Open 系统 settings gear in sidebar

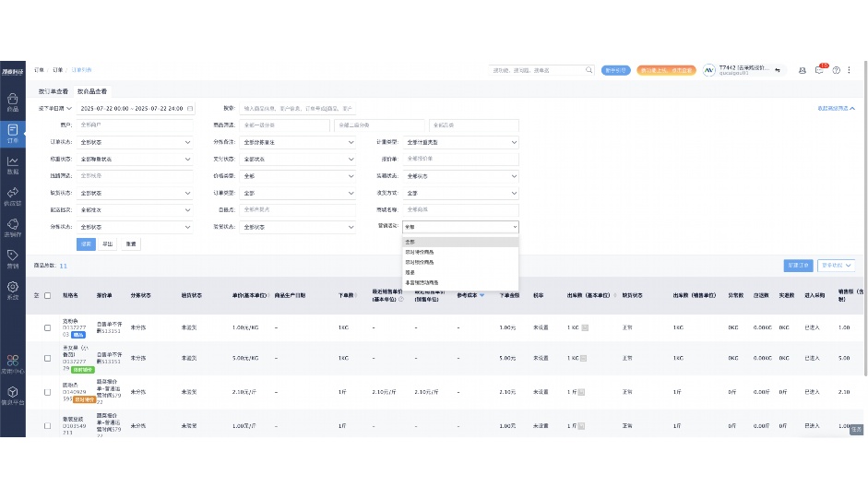click(x=13, y=290)
